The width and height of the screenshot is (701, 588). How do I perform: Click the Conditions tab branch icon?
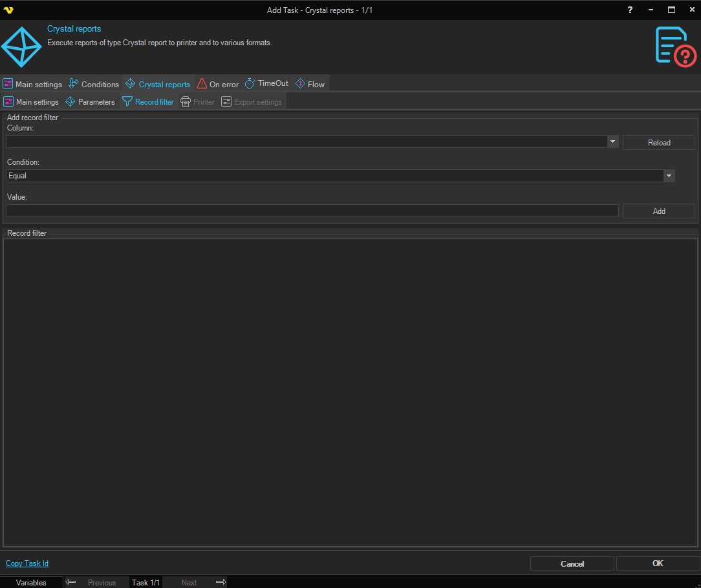(73, 83)
